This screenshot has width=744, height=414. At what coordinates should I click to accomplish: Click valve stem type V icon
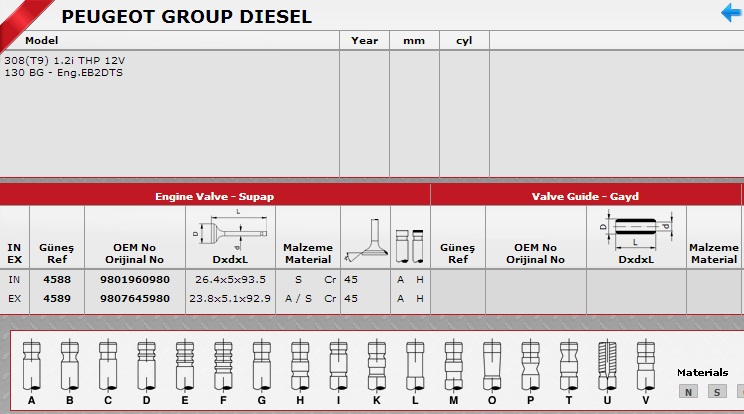click(645, 366)
